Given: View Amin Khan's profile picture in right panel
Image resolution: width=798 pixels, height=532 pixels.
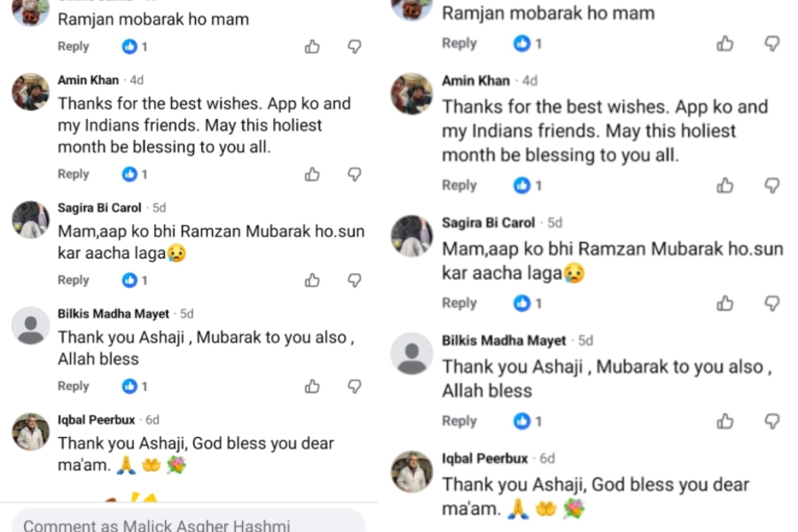Looking at the screenshot, I should click(412, 93).
